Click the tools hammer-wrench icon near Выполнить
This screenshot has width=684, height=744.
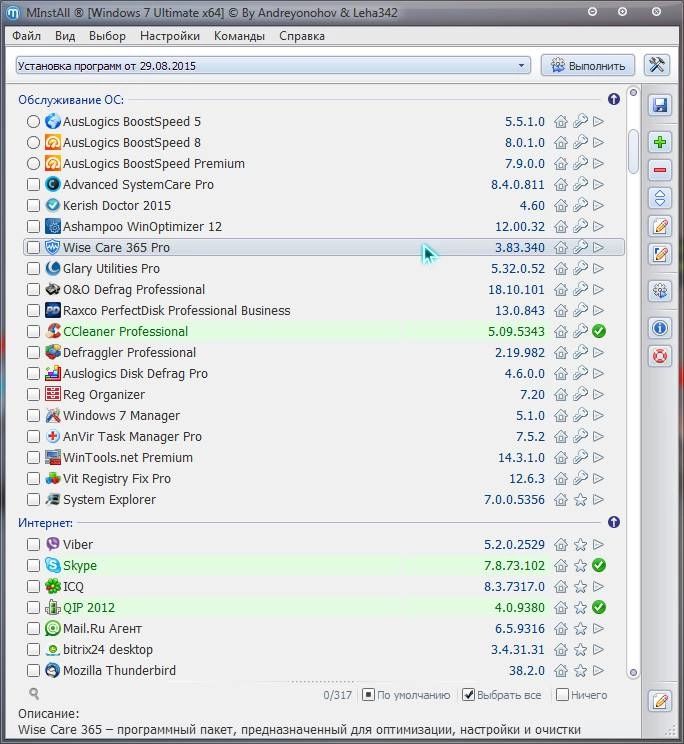(657, 65)
